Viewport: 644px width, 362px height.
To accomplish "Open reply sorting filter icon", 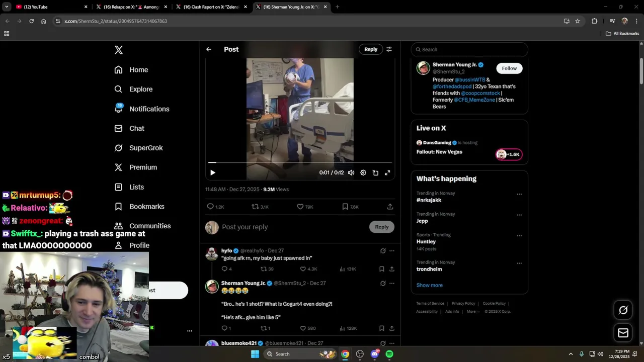I will (389, 49).
